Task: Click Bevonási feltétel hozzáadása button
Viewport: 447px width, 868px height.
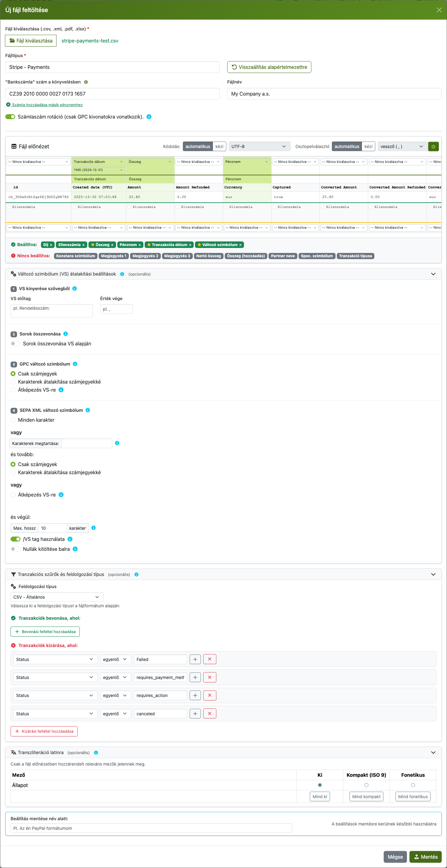Action: 45,632
